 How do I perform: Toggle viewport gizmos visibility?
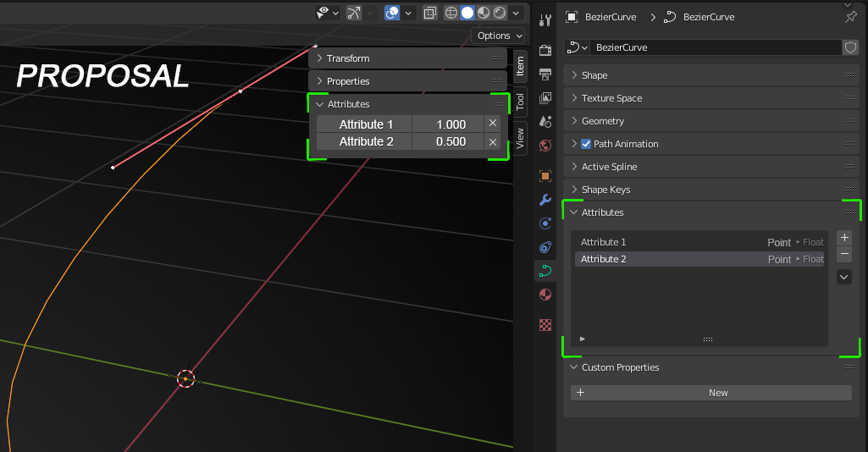(x=354, y=12)
